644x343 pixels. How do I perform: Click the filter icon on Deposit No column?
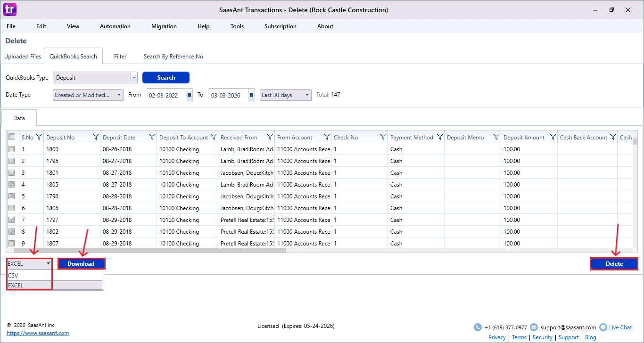tap(96, 137)
